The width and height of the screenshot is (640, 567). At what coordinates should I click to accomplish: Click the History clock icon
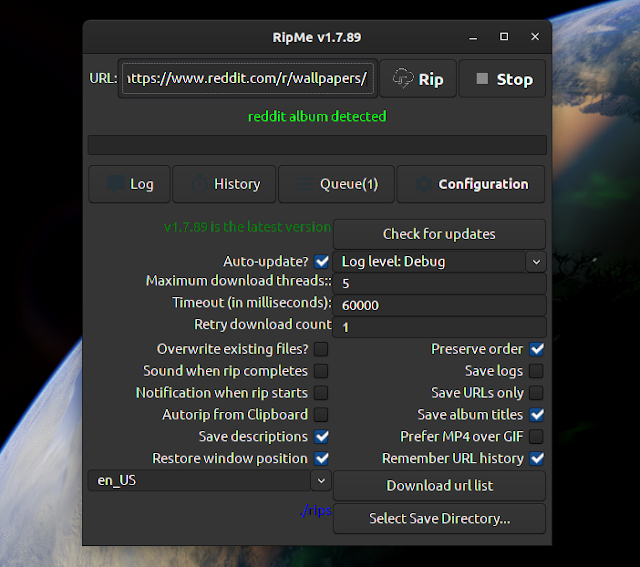coord(199,184)
